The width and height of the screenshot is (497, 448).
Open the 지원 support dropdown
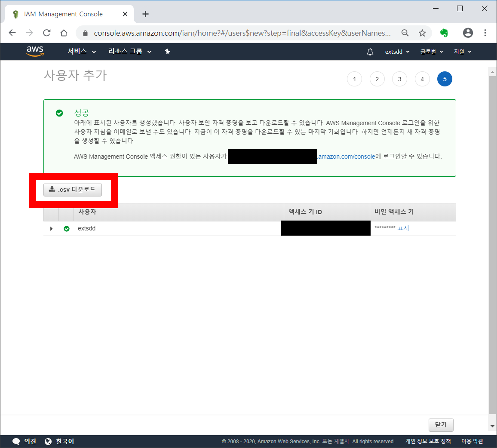tap(463, 52)
